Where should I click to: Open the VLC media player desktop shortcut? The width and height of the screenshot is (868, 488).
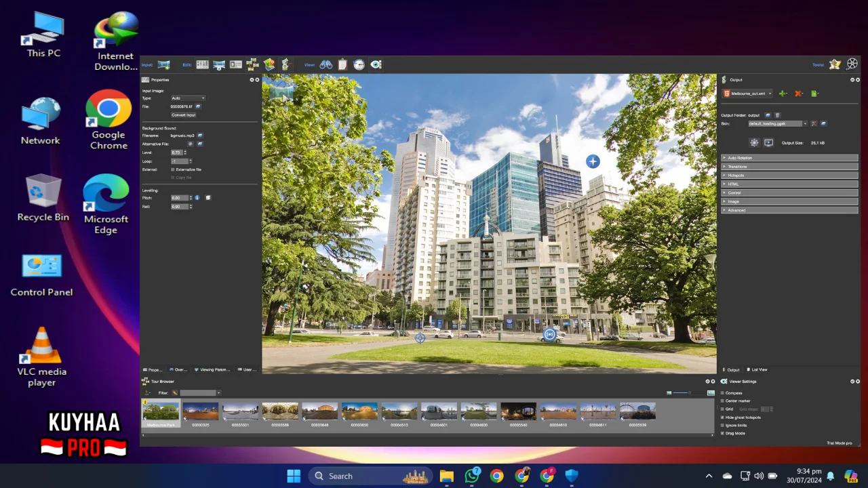click(x=42, y=357)
